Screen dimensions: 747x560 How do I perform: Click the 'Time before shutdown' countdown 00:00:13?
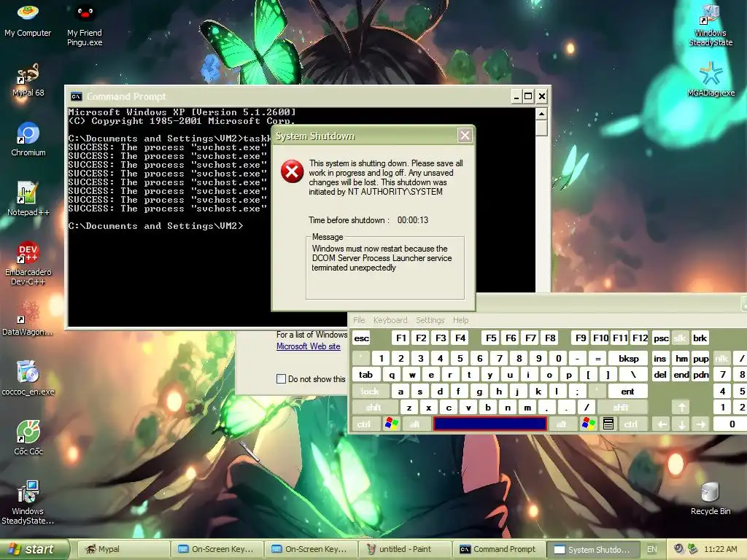[413, 220]
